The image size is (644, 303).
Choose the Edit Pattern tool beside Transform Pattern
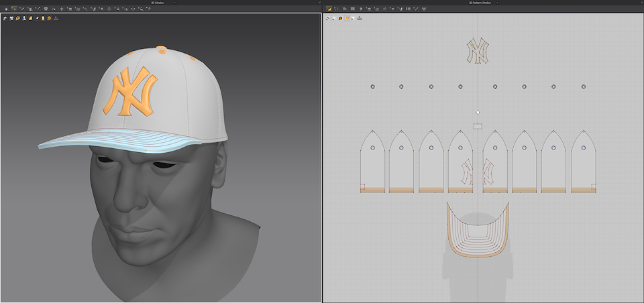335,9
